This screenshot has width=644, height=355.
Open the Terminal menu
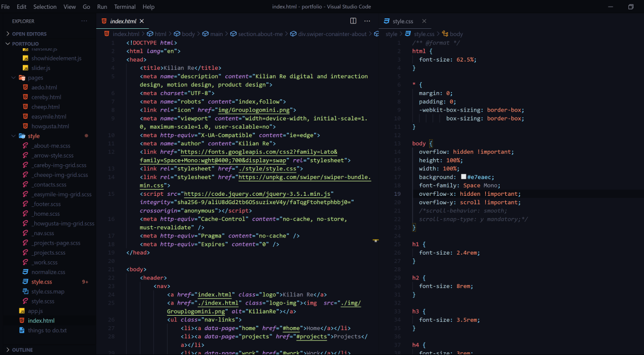(125, 7)
